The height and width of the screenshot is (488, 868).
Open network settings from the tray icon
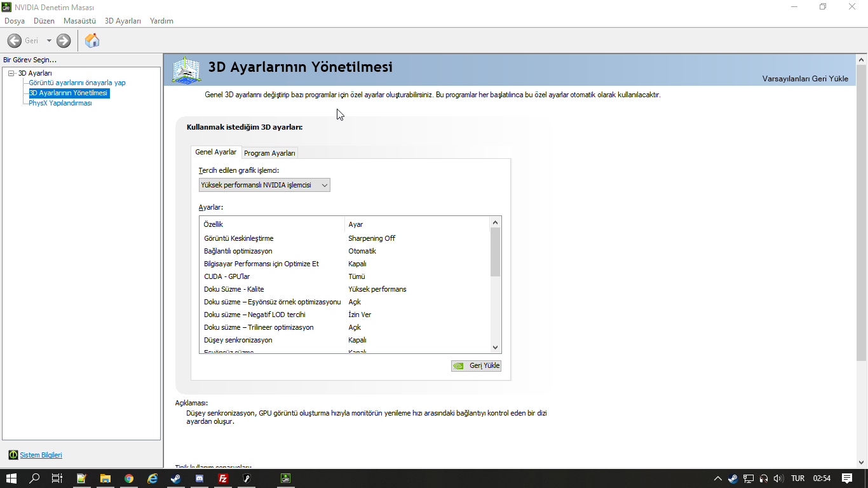click(x=749, y=478)
